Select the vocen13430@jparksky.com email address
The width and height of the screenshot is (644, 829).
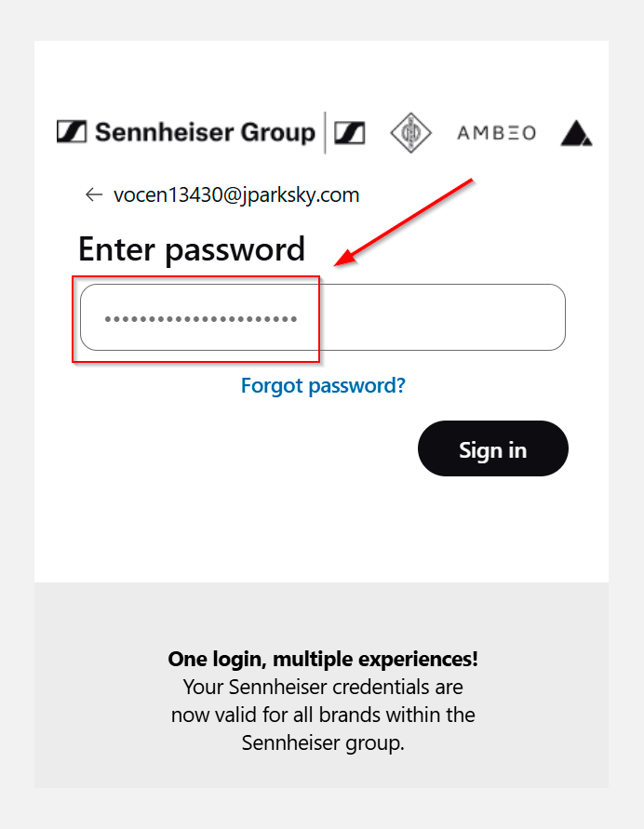236,194
